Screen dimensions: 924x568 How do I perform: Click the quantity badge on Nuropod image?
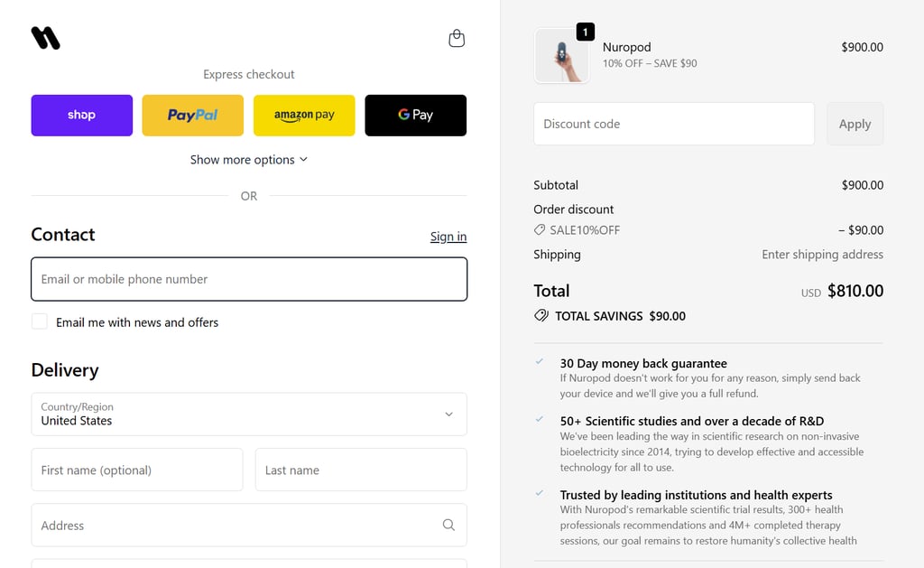coord(585,32)
